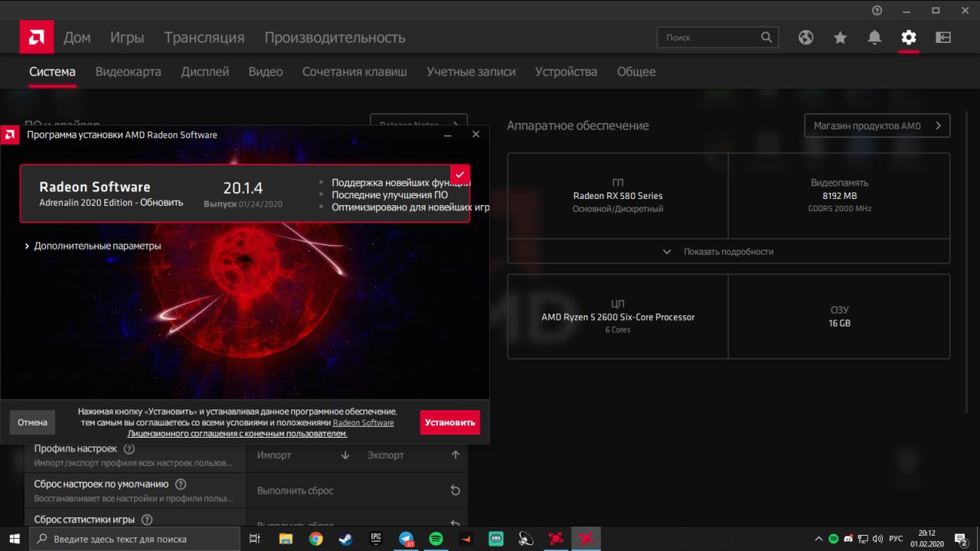Select Видео settings sub-tab
The width and height of the screenshot is (980, 551).
266,71
